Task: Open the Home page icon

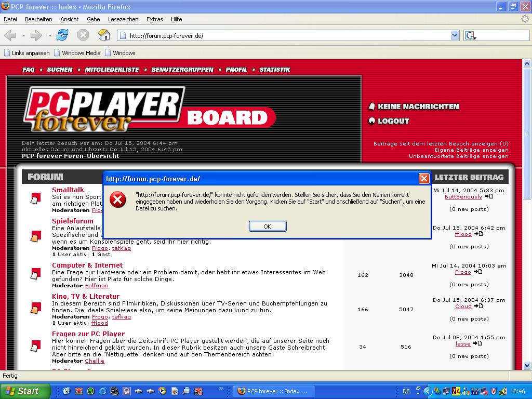Action: pyautogui.click(x=104, y=35)
